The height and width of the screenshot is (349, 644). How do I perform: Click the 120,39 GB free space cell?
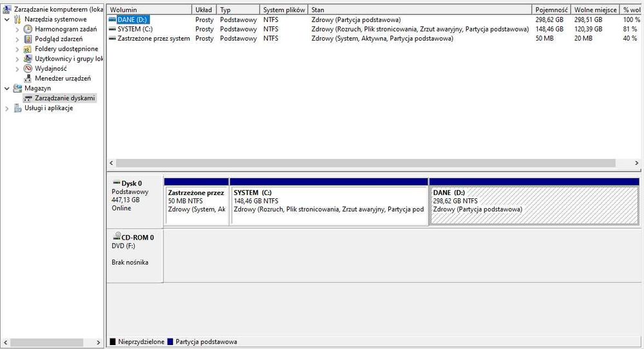point(588,29)
